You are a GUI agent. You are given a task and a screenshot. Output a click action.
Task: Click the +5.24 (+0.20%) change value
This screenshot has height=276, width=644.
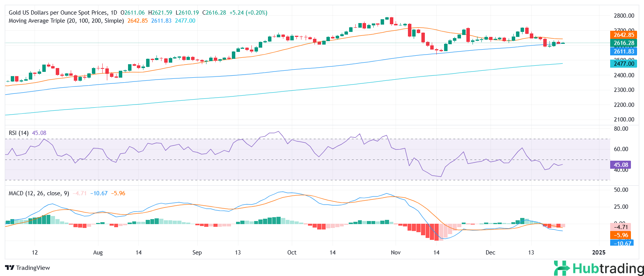tap(248, 13)
